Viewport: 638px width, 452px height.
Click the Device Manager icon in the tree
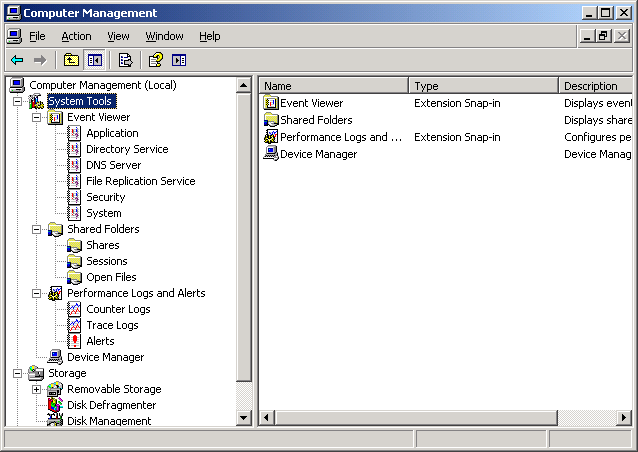click(x=55, y=357)
